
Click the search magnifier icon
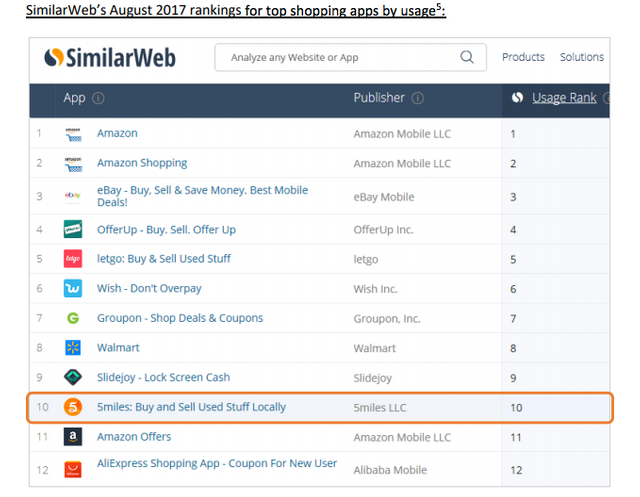(x=467, y=58)
